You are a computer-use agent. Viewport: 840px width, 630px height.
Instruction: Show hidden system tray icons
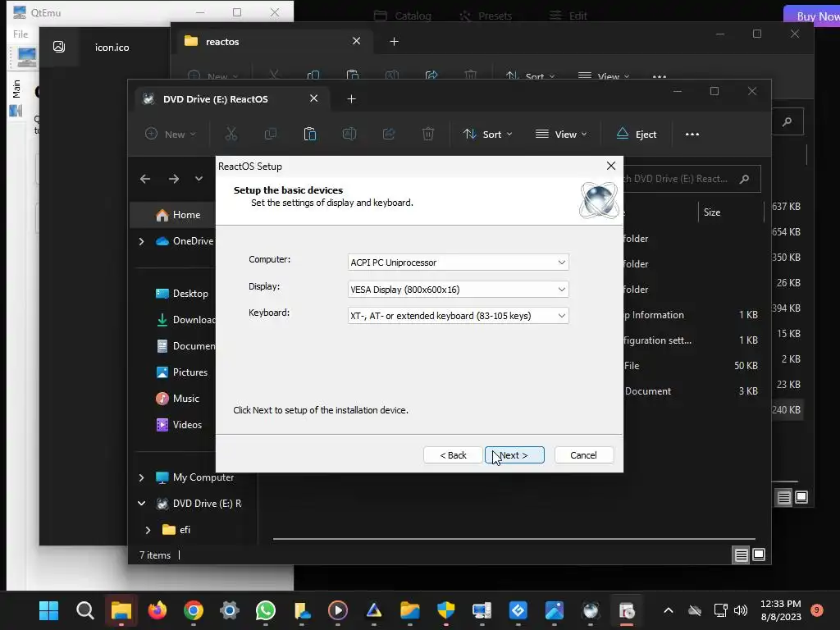[668, 610]
